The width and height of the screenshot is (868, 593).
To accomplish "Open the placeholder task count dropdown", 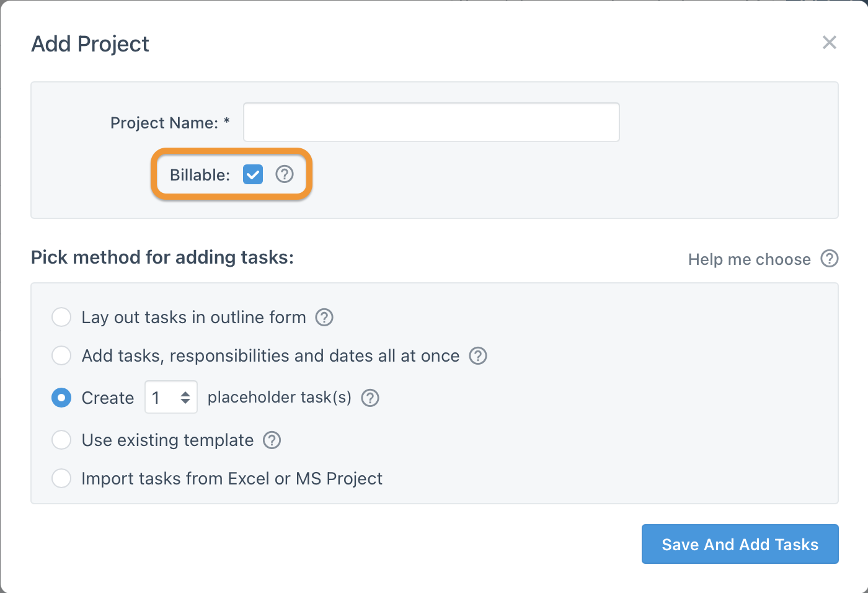I will [171, 398].
